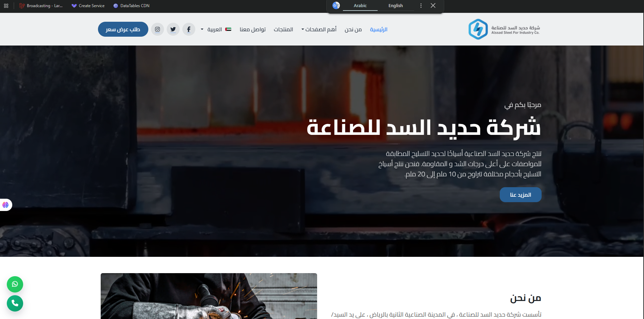Viewport: 644px width, 319px height.
Task: Click the Alssad Steel company logo
Action: click(x=504, y=29)
